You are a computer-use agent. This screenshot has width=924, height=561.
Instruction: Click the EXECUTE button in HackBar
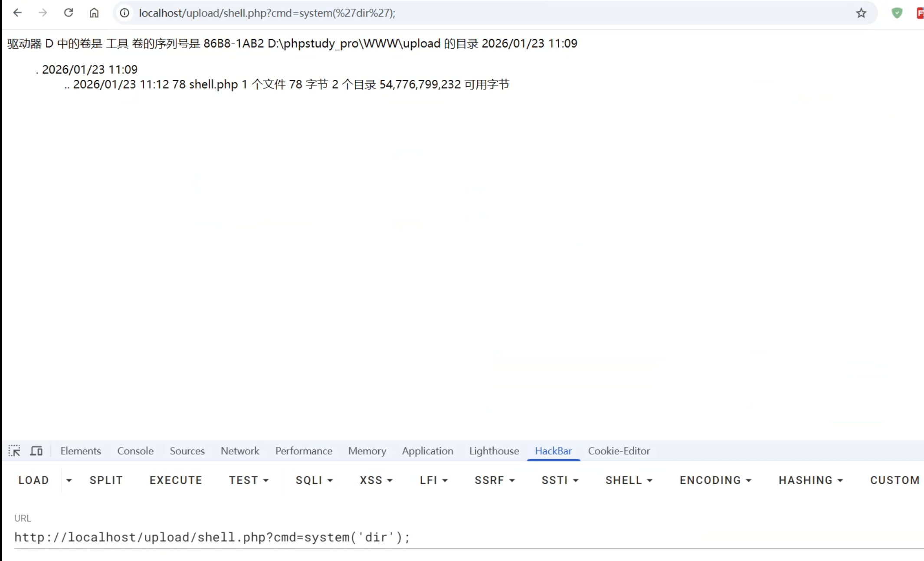[x=176, y=480]
